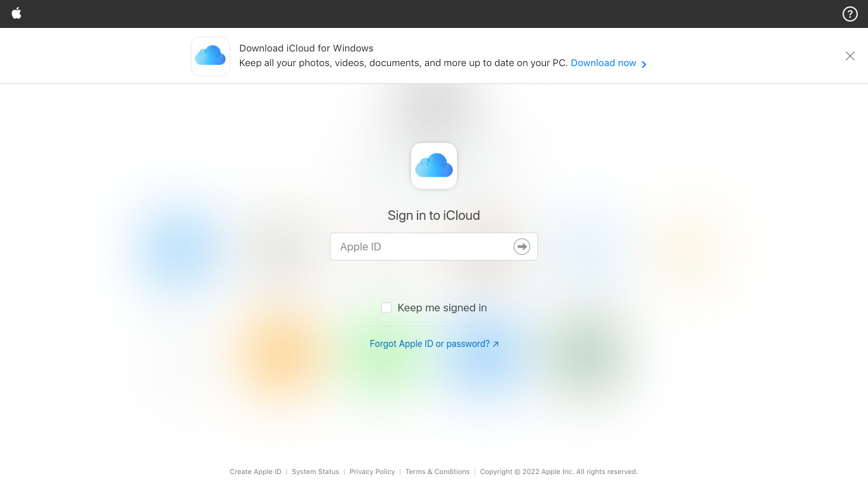The width and height of the screenshot is (868, 488).
Task: Click the iCloud for Windows banner icon
Action: point(210,57)
